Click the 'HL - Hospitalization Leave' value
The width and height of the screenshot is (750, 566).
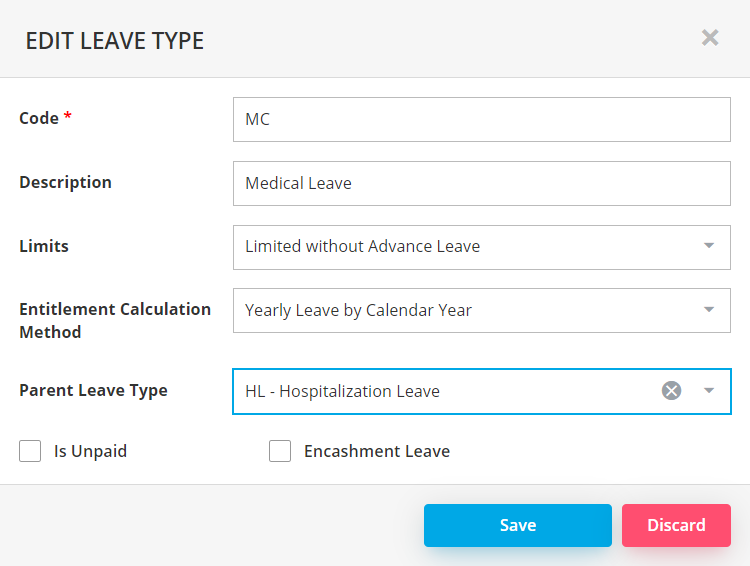(x=342, y=391)
